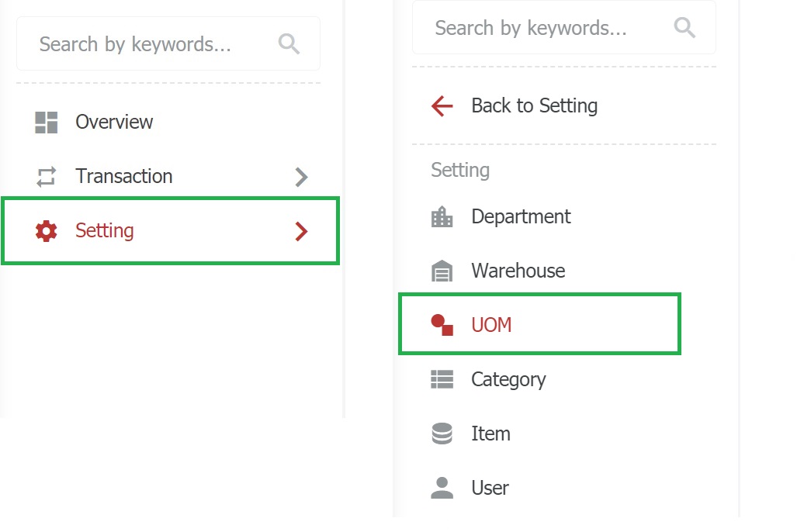804x532 pixels.
Task: Click the Item database icon
Action: (x=442, y=434)
